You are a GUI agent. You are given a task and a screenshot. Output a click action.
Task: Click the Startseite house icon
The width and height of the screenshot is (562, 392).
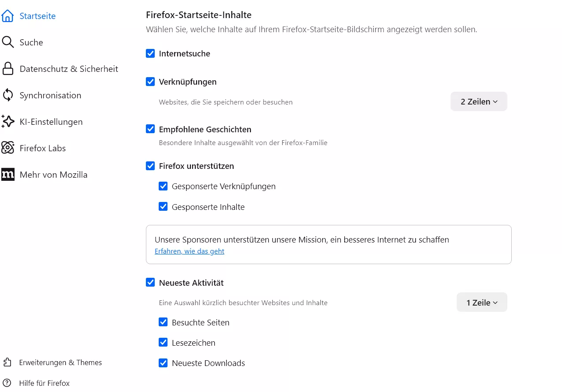(8, 16)
